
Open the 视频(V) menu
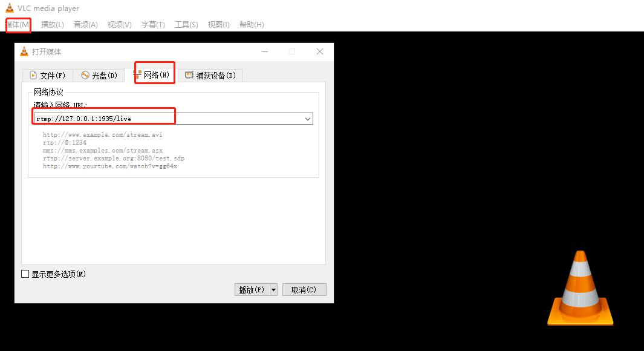(x=120, y=25)
